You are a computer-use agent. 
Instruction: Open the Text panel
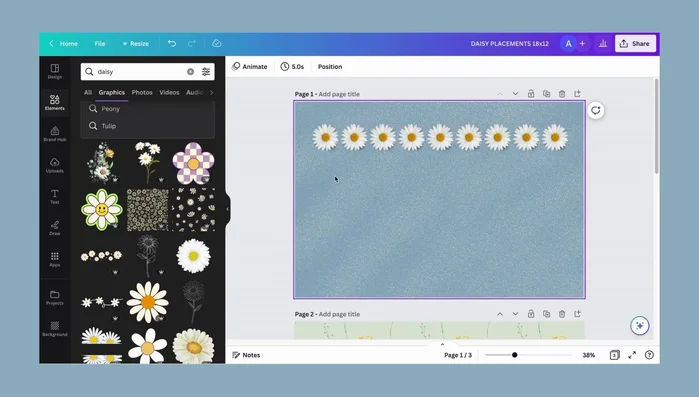coord(55,196)
